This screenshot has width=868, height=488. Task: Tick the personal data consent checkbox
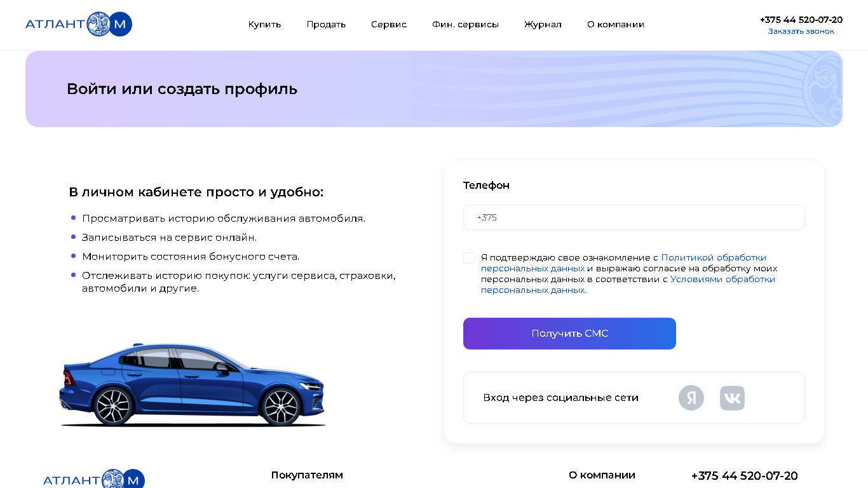[469, 258]
